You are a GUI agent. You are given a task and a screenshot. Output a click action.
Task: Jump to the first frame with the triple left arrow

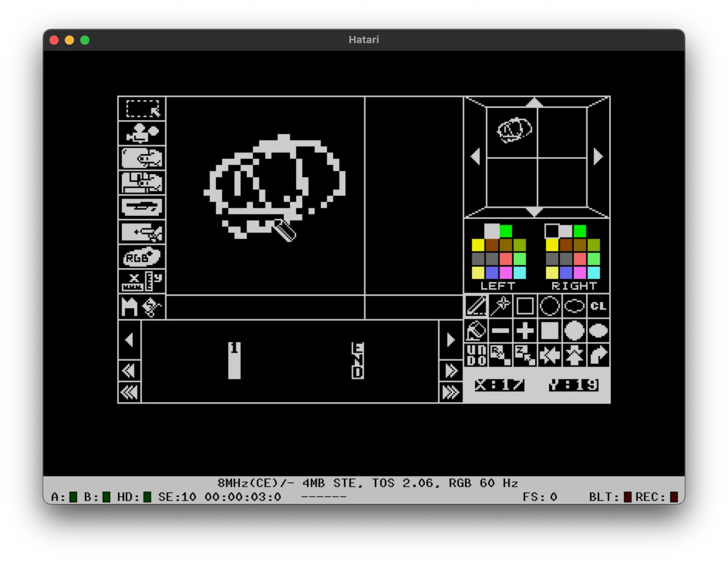(x=130, y=393)
